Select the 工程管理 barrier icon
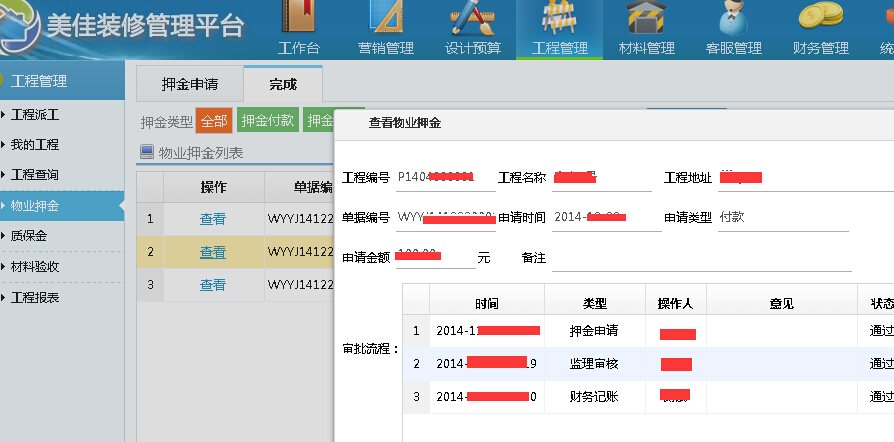The width and height of the screenshot is (894, 442). pos(559,20)
